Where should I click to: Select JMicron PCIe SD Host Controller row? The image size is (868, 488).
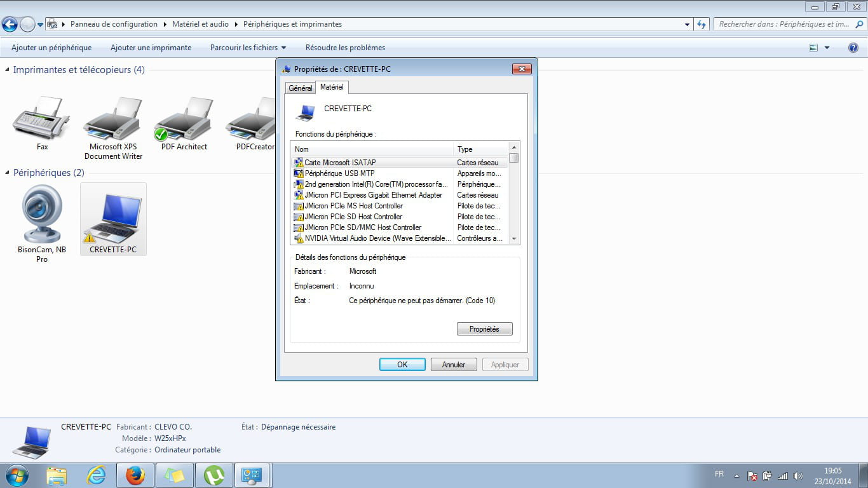pos(400,217)
